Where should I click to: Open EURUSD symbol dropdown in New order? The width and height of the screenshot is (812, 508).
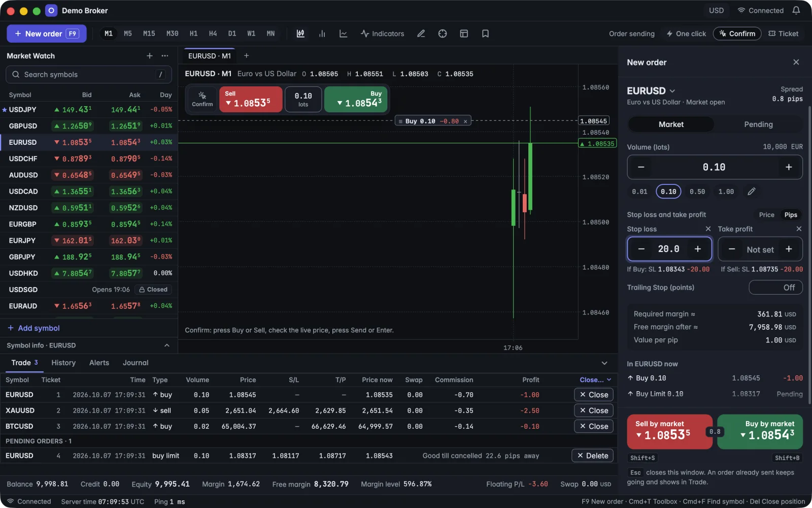pyautogui.click(x=651, y=91)
